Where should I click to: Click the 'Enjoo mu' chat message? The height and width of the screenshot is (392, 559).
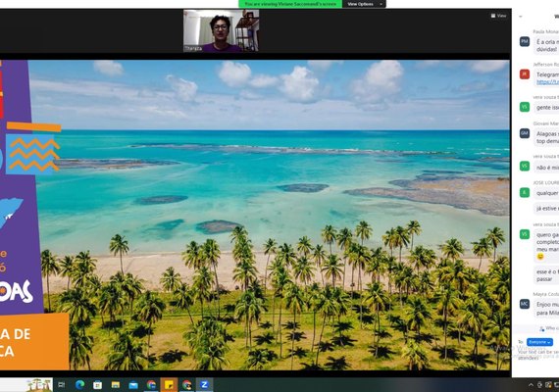pos(546,309)
